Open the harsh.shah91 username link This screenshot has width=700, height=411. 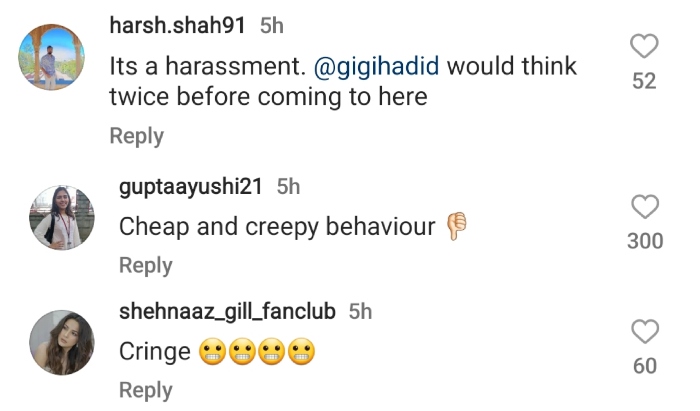[x=177, y=25]
